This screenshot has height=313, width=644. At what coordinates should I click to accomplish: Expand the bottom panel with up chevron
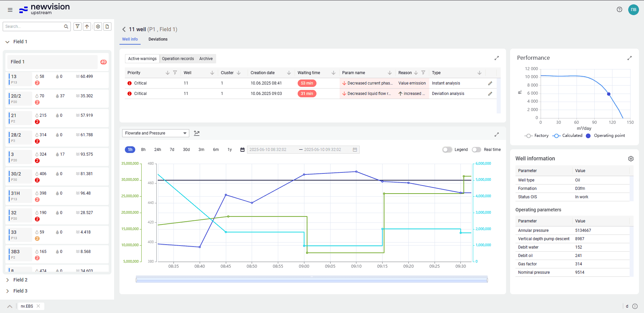point(10,306)
